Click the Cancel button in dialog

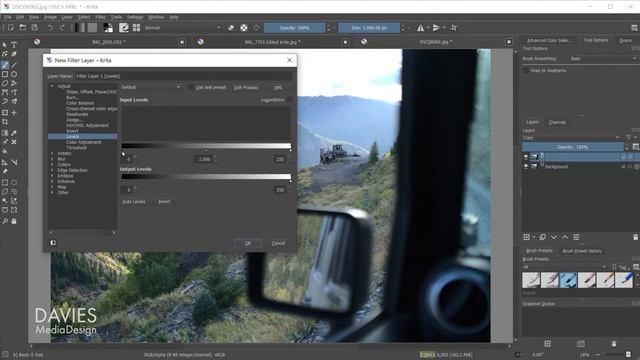click(278, 243)
